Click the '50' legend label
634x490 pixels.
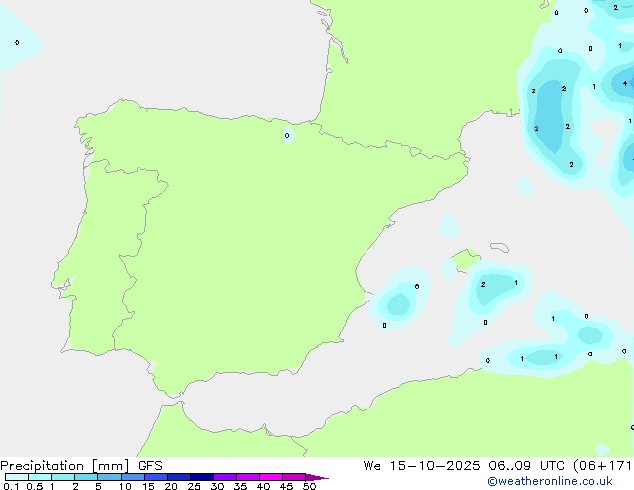(309, 486)
